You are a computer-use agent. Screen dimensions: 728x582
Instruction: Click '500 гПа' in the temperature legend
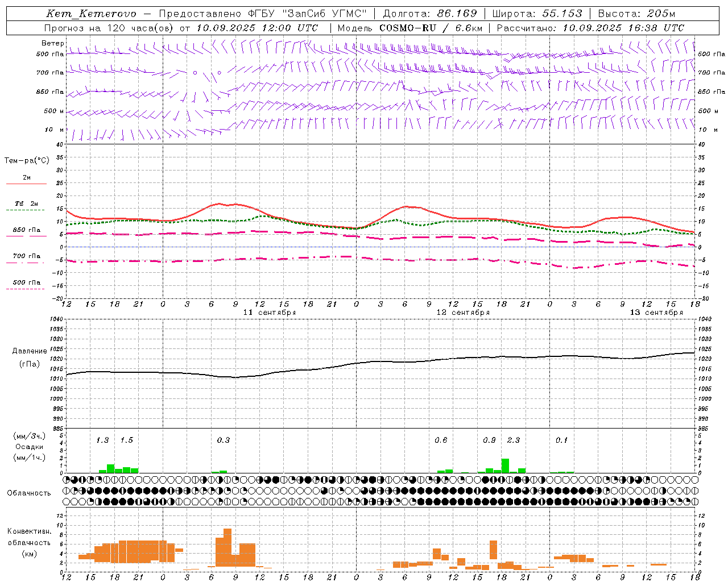[x=27, y=282]
